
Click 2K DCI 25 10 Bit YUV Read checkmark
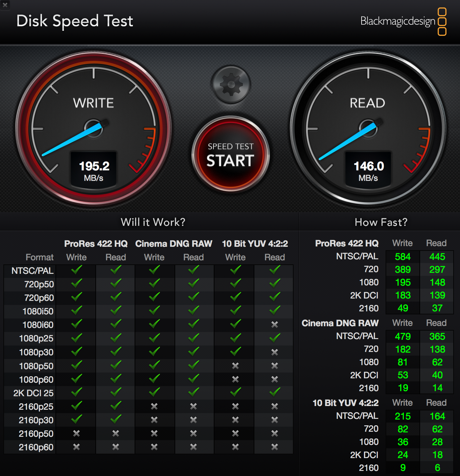click(275, 392)
